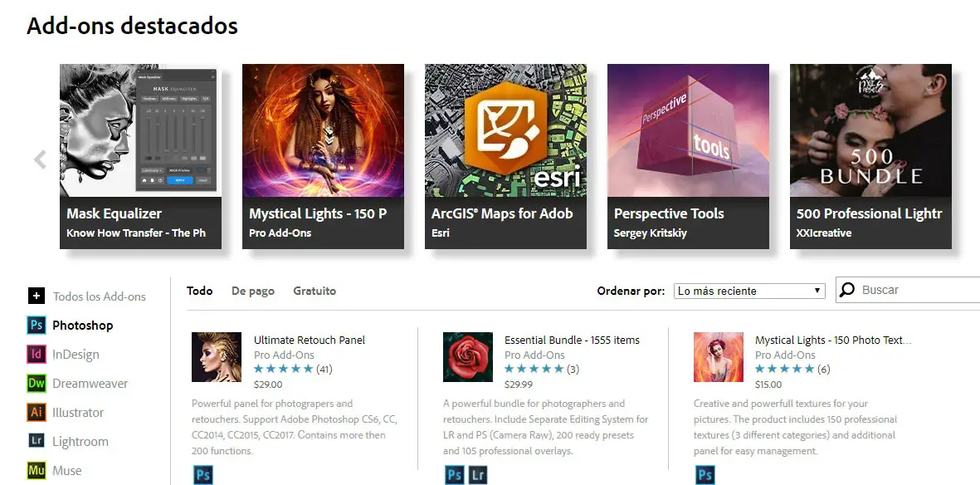This screenshot has width=980, height=485.
Task: Open the Lightroom icon in sidebar
Action: [37, 441]
